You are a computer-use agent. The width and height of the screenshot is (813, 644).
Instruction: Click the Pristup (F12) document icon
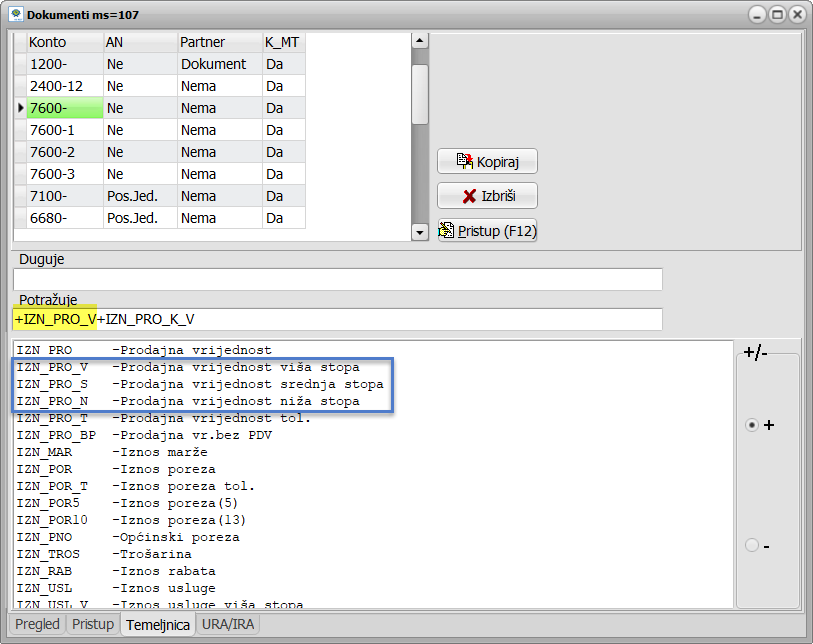[447, 231]
